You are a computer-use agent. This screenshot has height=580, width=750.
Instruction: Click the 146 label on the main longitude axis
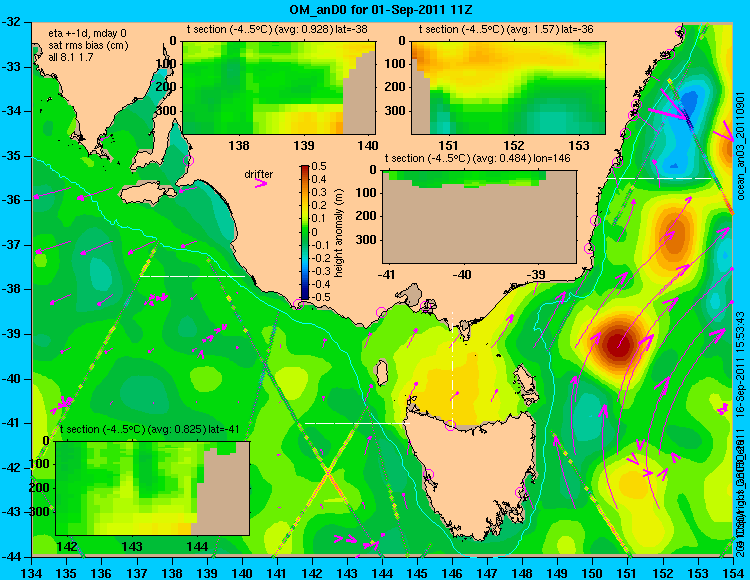pos(452,573)
